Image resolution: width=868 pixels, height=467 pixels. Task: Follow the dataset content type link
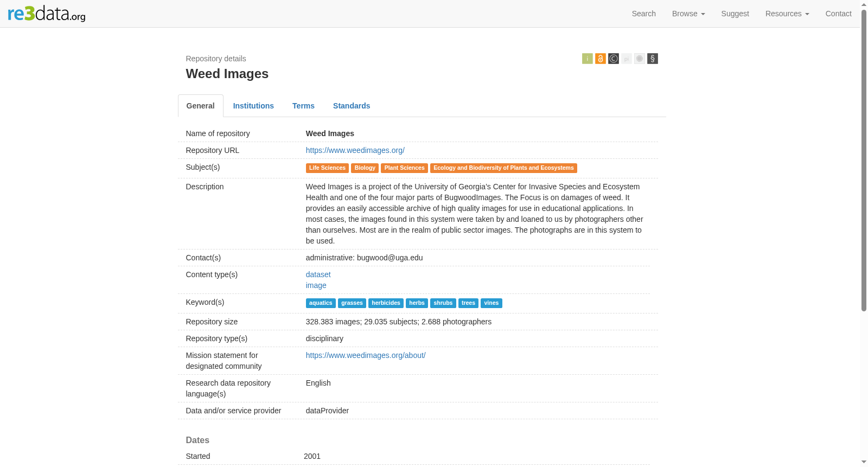pyautogui.click(x=318, y=274)
